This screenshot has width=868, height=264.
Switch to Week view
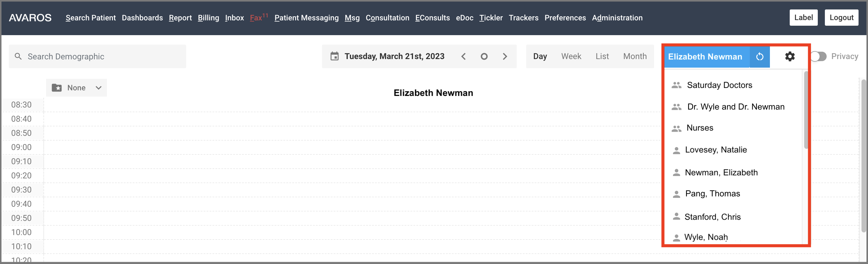click(x=571, y=56)
